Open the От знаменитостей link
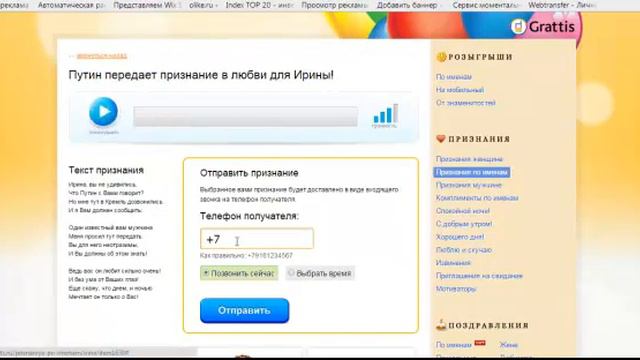This screenshot has height=360, width=640. tap(465, 103)
